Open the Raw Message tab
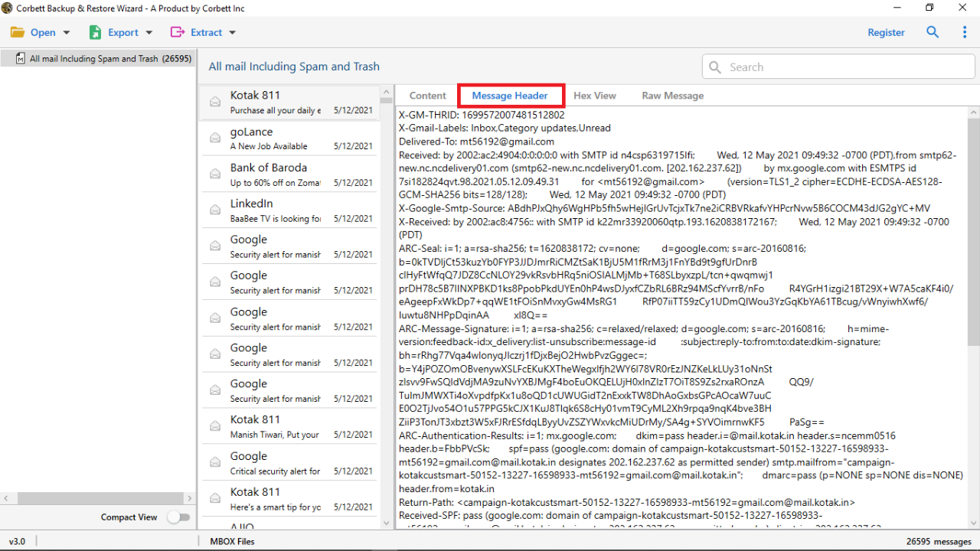The width and height of the screenshot is (980, 551). (x=672, y=95)
